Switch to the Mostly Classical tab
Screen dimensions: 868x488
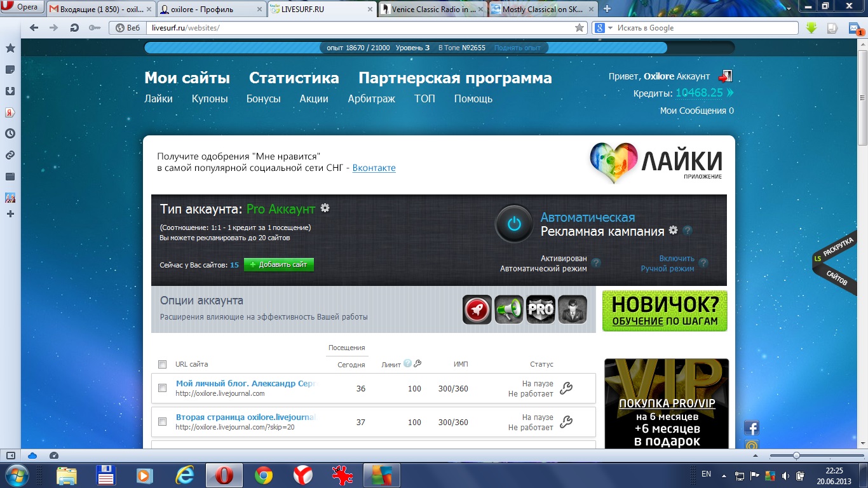[x=543, y=9]
